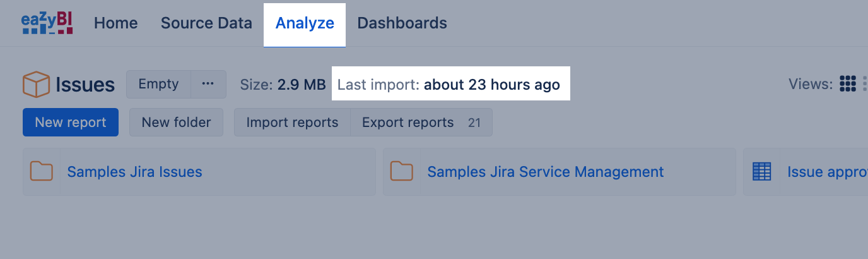Open the three-dots cube options menu

208,84
